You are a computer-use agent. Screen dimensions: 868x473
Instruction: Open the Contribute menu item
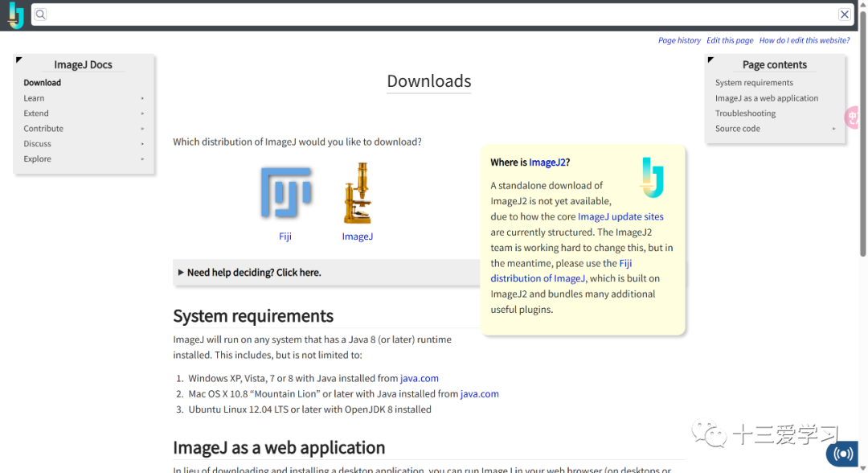[43, 129]
